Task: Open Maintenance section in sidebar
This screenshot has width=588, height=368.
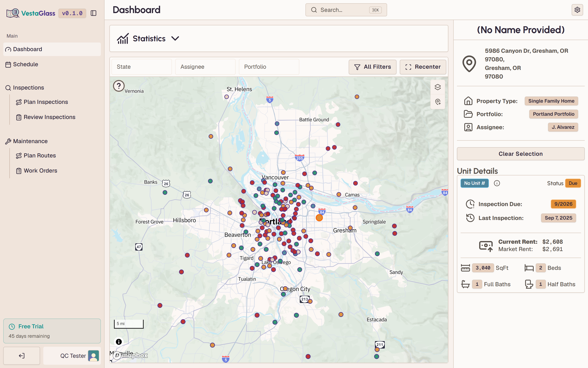Action: click(x=52, y=141)
